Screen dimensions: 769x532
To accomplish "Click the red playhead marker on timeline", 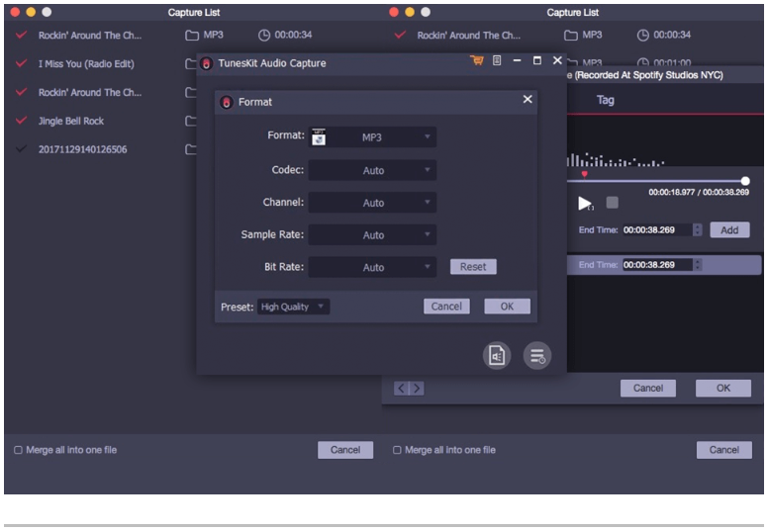I will [584, 174].
